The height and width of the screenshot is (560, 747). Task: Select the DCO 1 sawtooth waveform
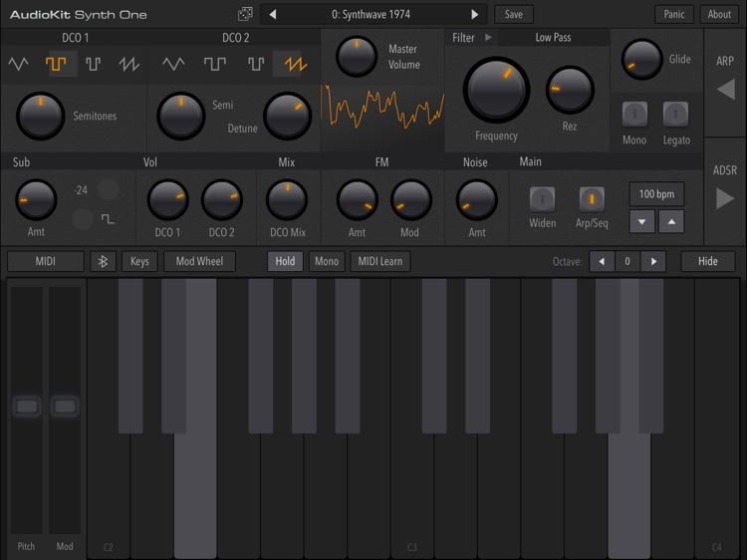click(129, 65)
